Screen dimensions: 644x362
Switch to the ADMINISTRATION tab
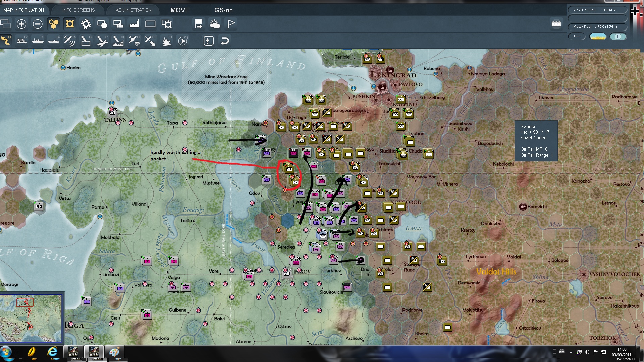tap(133, 10)
